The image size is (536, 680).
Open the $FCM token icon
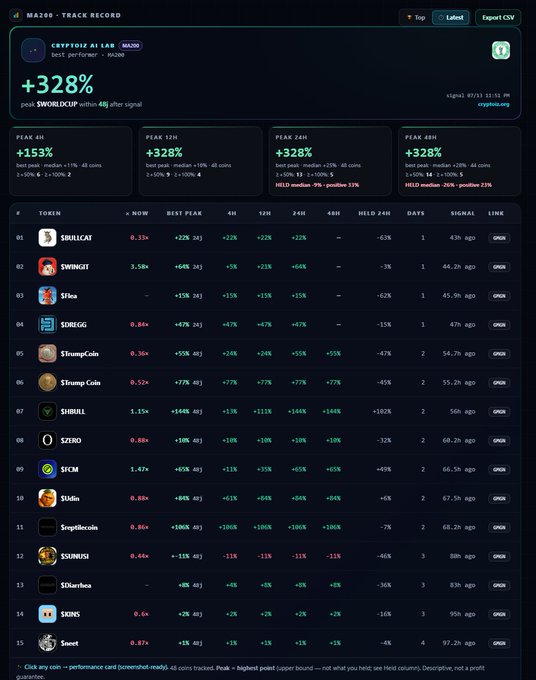[47, 469]
